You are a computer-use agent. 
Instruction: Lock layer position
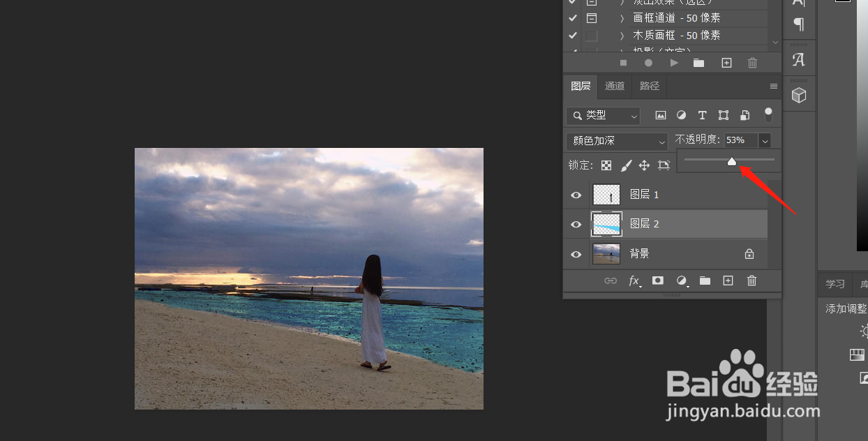coord(644,165)
